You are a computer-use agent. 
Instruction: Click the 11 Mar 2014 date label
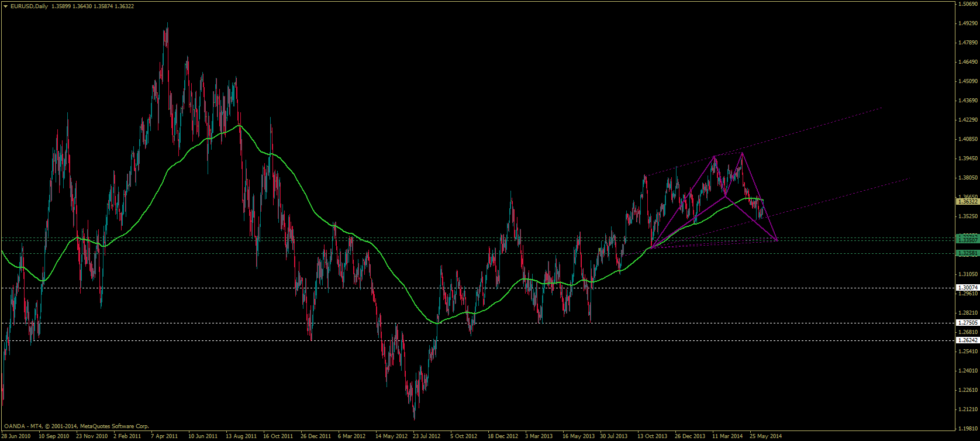pos(727,436)
